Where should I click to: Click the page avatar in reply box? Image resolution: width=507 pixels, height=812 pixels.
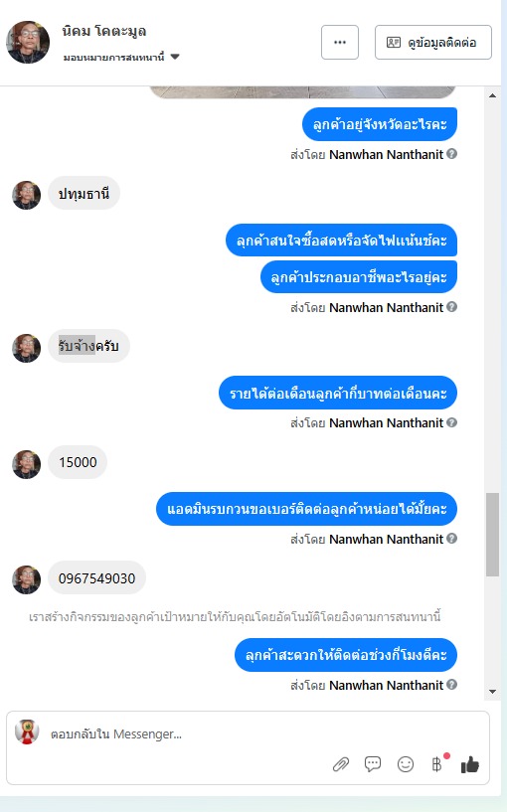(x=27, y=731)
